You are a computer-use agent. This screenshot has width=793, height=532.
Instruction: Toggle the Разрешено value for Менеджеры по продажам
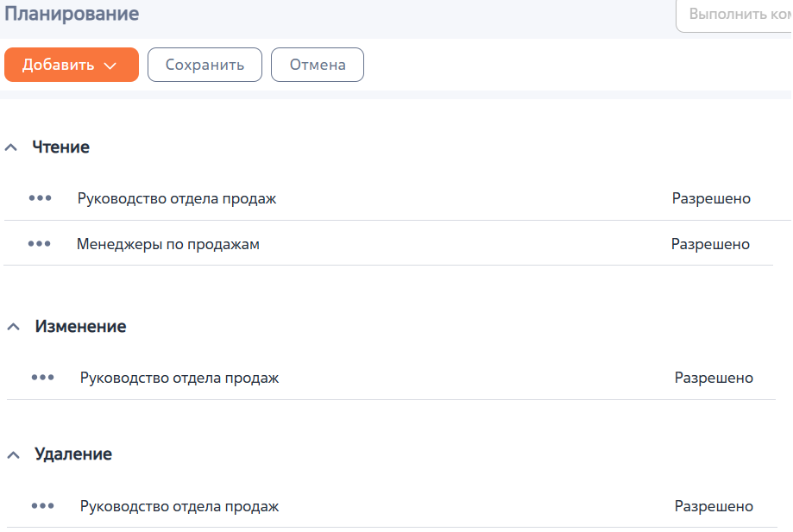pos(711,243)
